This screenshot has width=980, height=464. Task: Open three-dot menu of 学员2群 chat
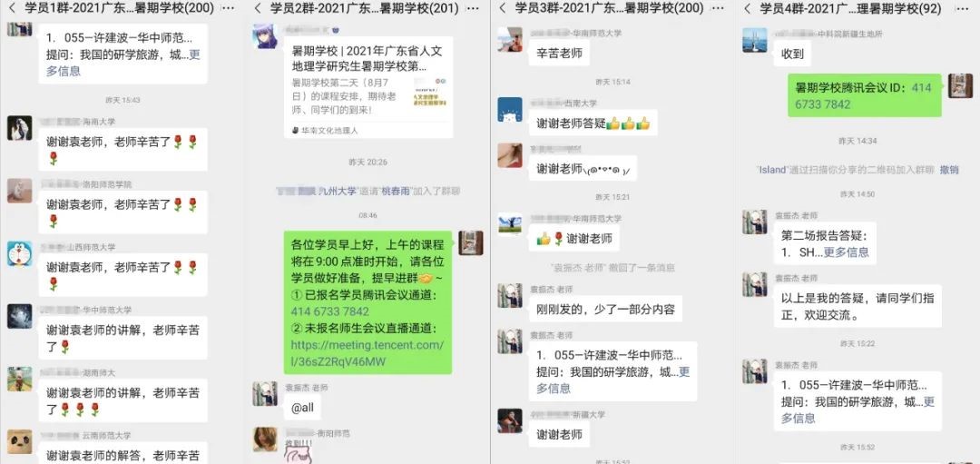pos(473,8)
